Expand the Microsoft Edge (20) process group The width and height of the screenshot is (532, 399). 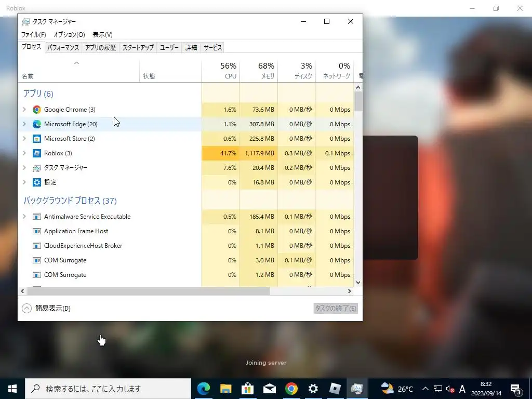24,124
